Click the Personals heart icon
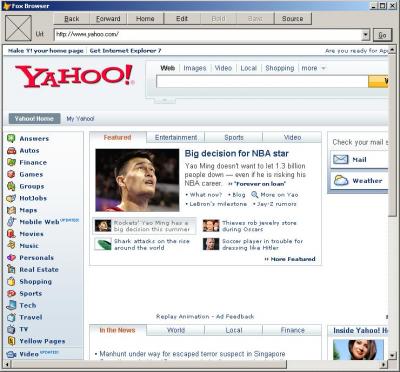Image resolution: width=400 pixels, height=372 pixels. point(11,257)
